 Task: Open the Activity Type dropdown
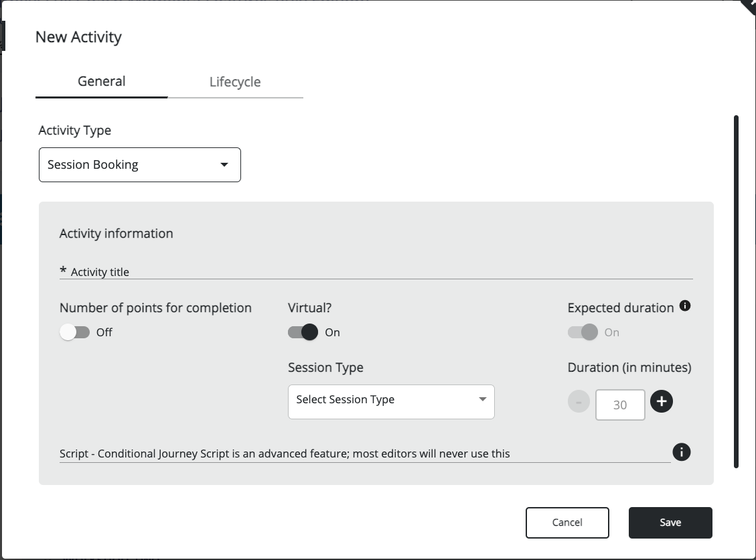(140, 165)
